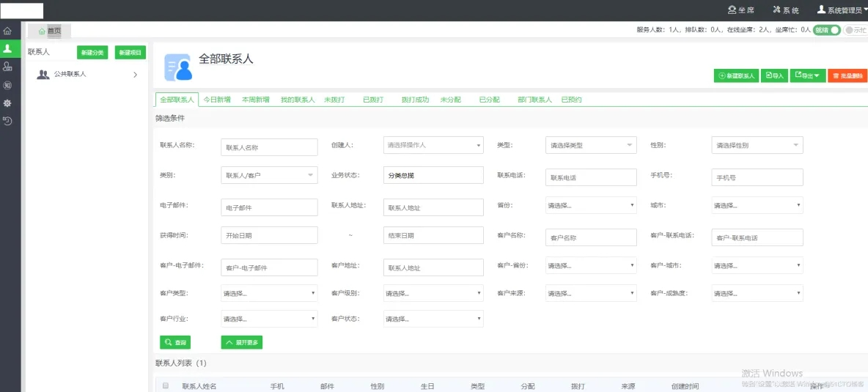Focus the 客户名称 input field
The image size is (868, 392).
coord(591,237)
